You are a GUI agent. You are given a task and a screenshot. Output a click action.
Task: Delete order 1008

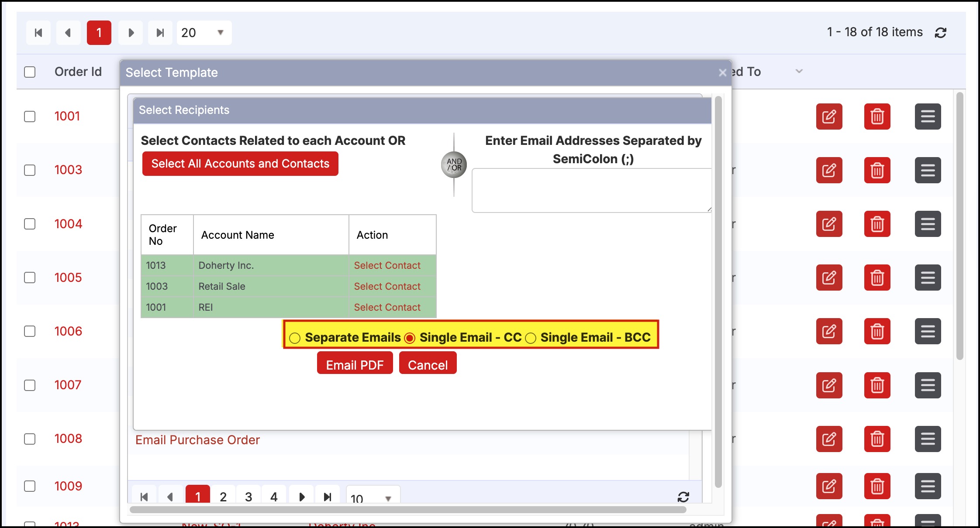[x=877, y=439]
